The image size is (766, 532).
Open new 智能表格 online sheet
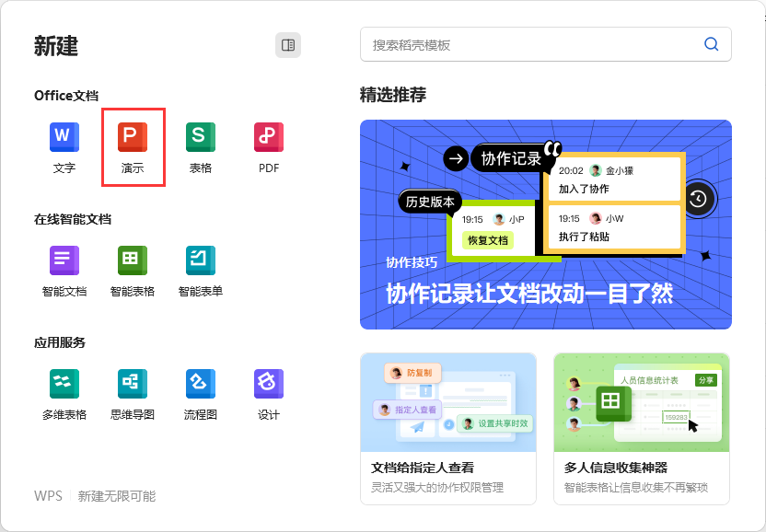point(133,272)
